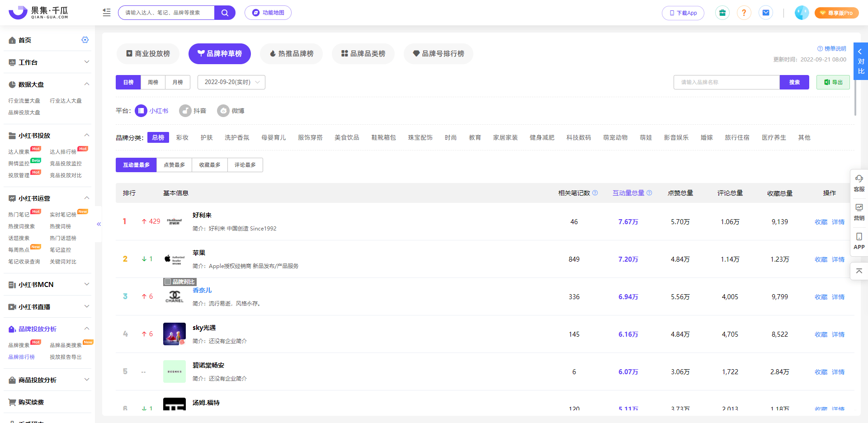Click the 请输入品牌名称 input field

tap(726, 82)
